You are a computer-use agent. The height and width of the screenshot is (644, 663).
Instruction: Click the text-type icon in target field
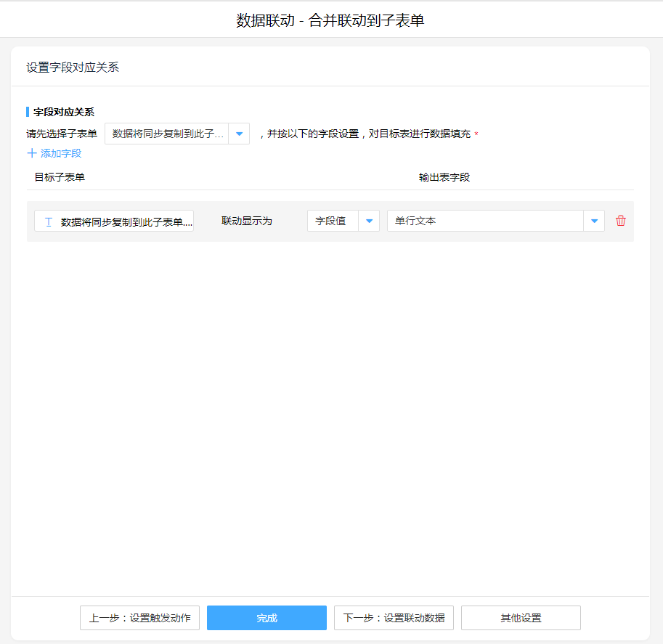(x=48, y=221)
